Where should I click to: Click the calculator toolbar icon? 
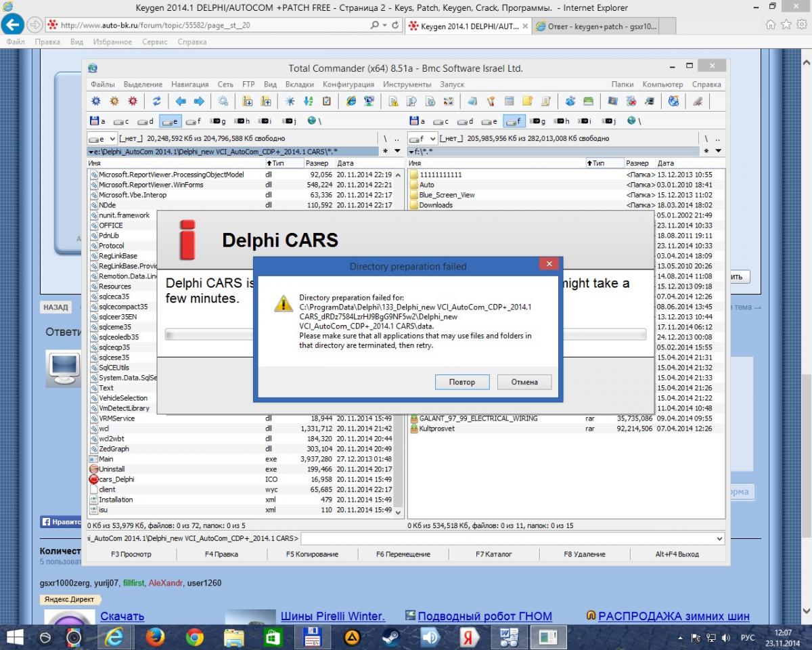pyautogui.click(x=509, y=101)
